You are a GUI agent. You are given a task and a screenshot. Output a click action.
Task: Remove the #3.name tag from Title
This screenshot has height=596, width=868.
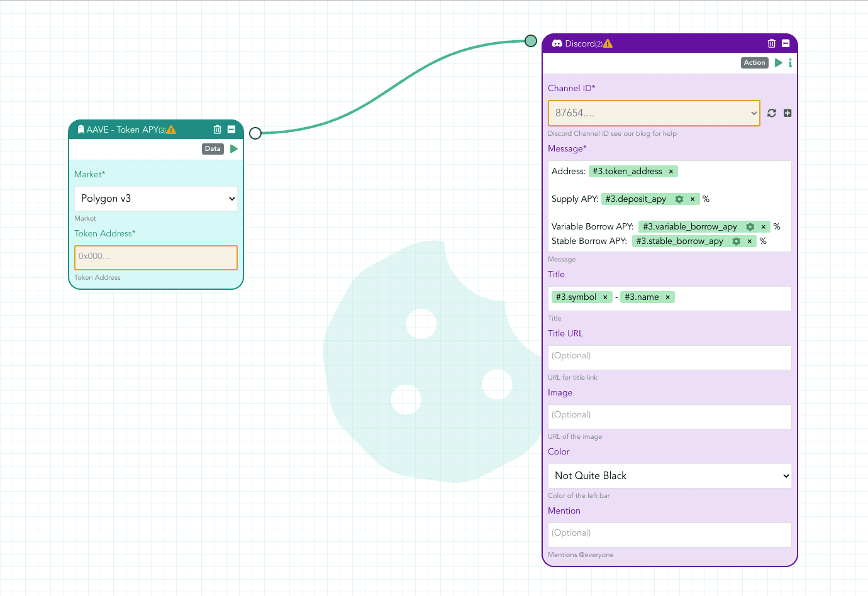(668, 297)
